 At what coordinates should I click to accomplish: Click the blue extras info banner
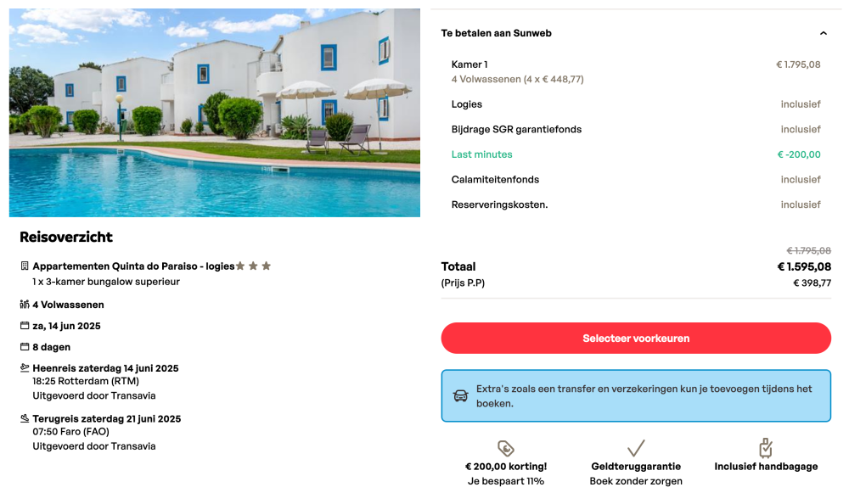click(636, 395)
